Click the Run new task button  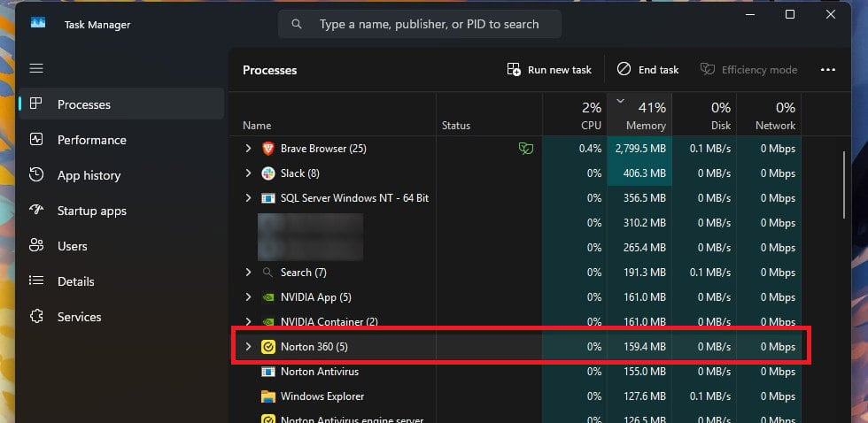[549, 70]
